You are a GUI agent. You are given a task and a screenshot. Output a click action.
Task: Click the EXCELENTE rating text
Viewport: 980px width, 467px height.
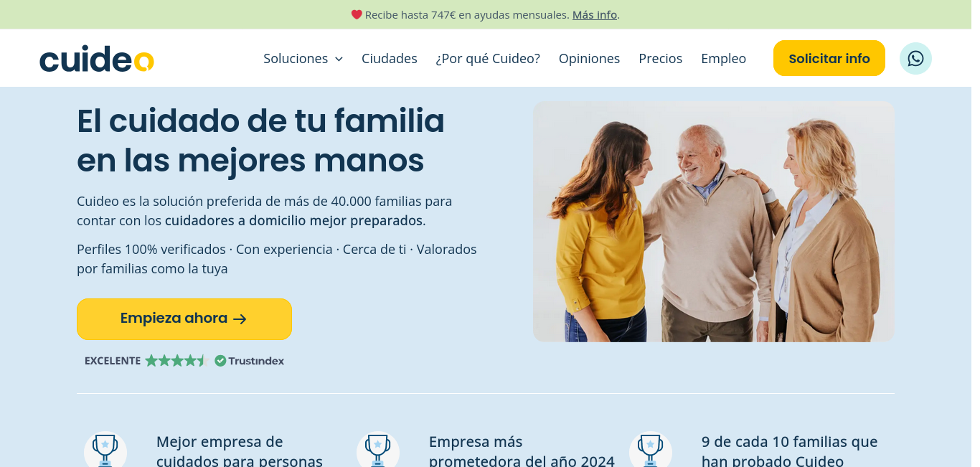click(113, 361)
